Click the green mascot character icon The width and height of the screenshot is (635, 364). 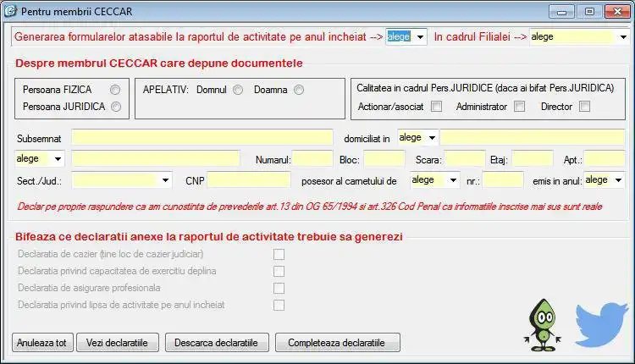(543, 325)
